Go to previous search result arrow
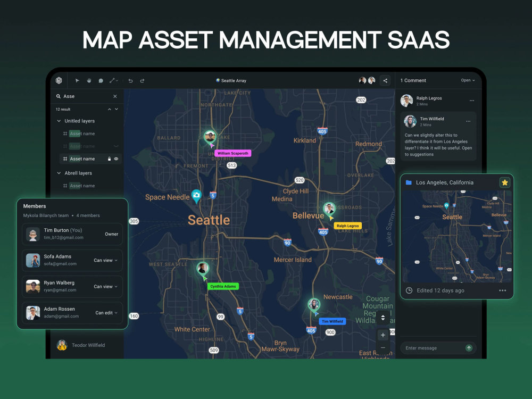532x399 pixels. point(109,109)
